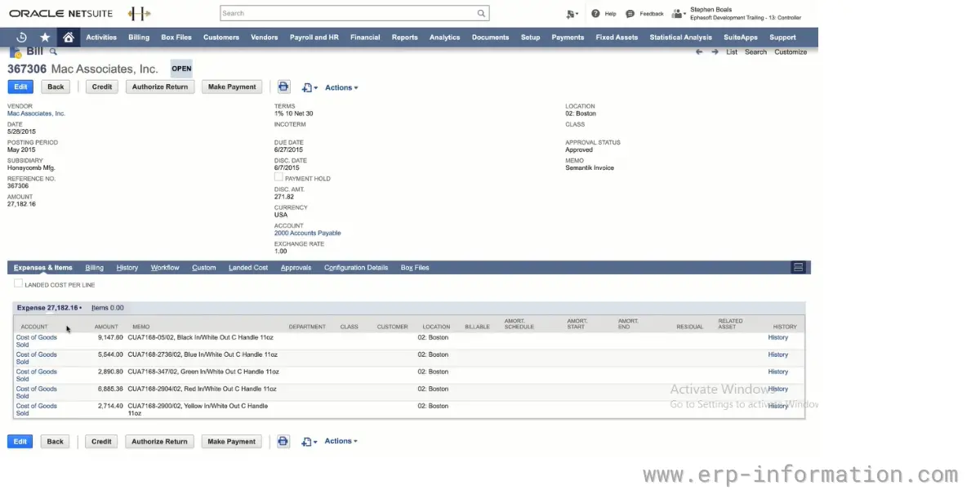The image size is (980, 490).
Task: Open the Documents menu
Action: (x=491, y=38)
